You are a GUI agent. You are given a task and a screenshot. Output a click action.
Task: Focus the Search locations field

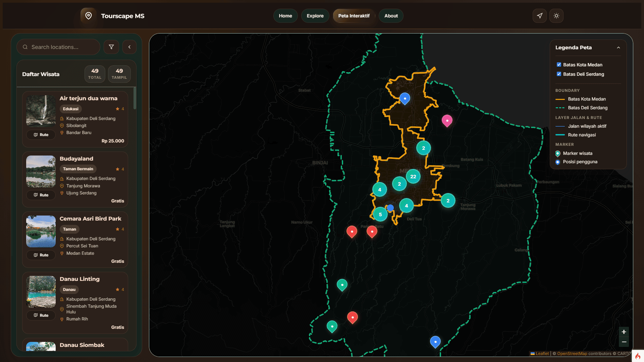58,47
